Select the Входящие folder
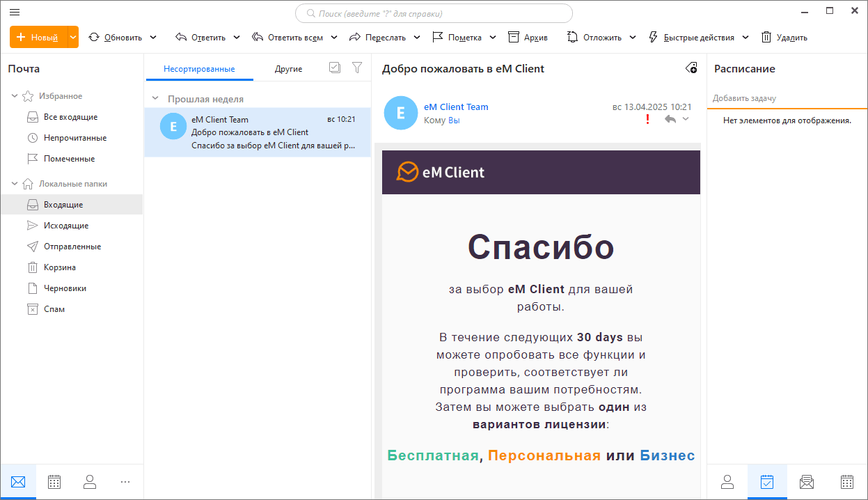 (x=71, y=205)
